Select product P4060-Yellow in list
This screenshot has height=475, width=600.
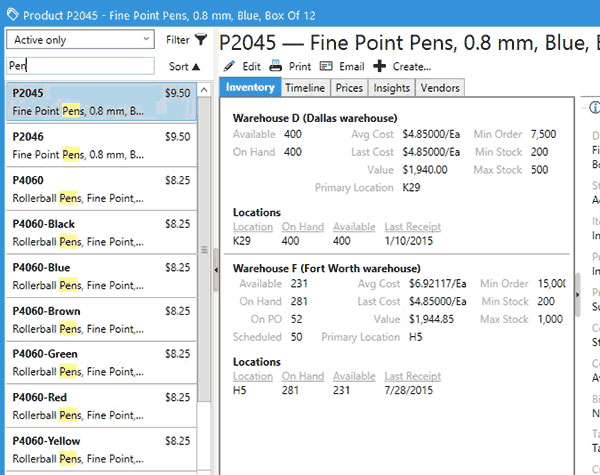pos(101,450)
